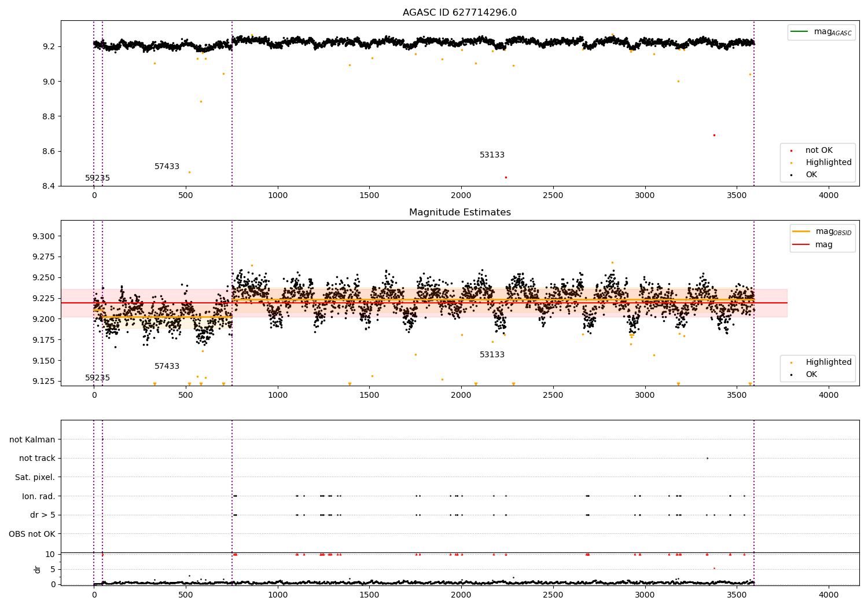Image resolution: width=868 pixels, height=608 pixels.
Task: Click the 'AGASC ID 627714296.0' plot title
Action: click(x=459, y=13)
